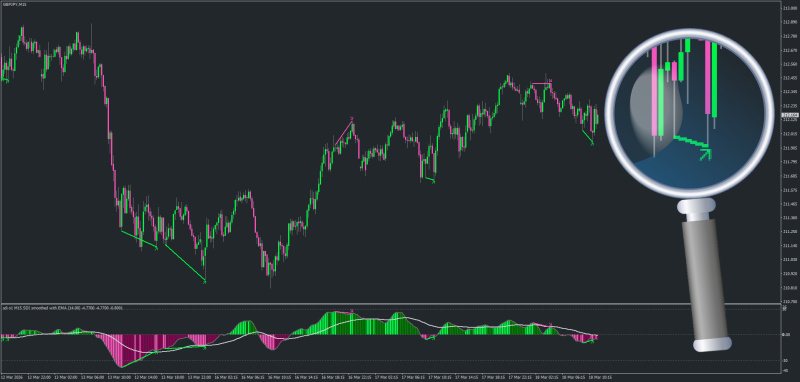
Task: Select the green divergence line ending at 13 Mar 22:00 low
Action: coord(184,262)
